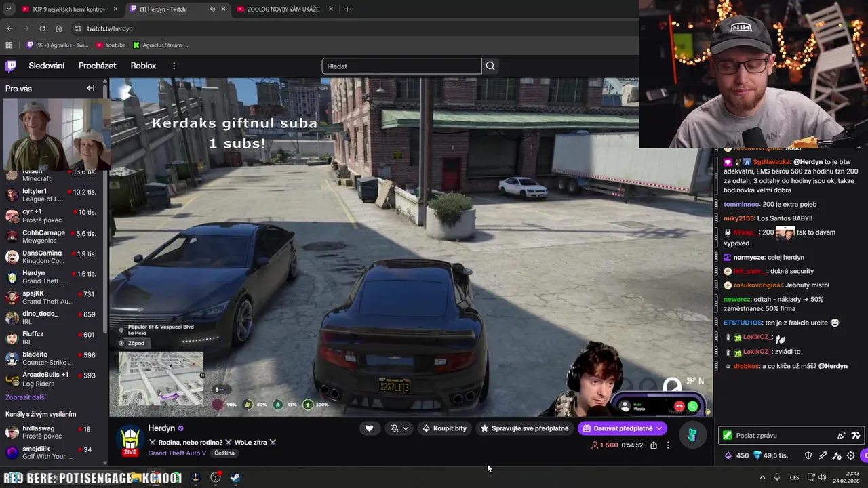Reload the page in browser
The width and height of the screenshot is (868, 488).
pos(42,28)
